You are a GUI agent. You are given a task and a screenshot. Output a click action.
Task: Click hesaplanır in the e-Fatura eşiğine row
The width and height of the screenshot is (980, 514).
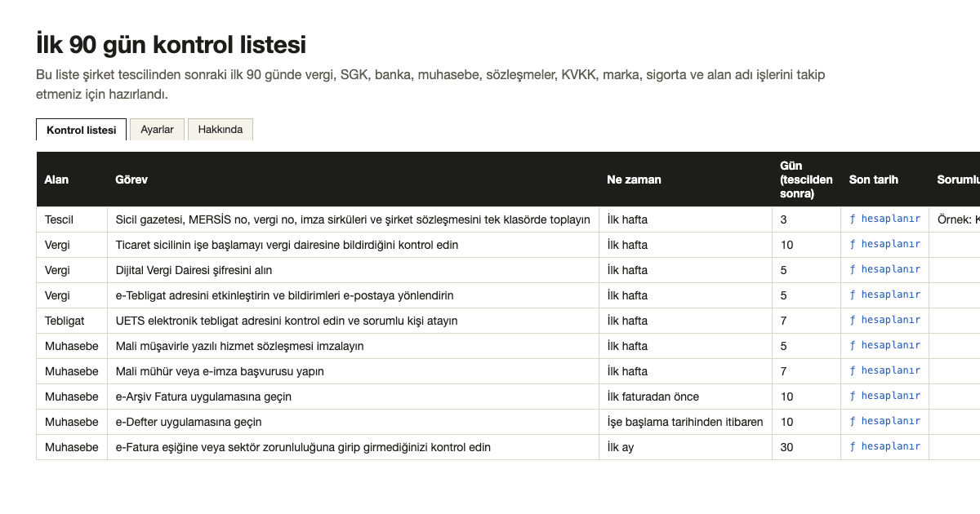pyautogui.click(x=885, y=446)
